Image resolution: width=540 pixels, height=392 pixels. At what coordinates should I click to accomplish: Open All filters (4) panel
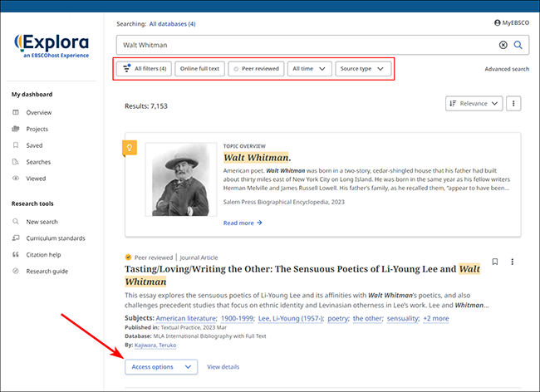(144, 68)
